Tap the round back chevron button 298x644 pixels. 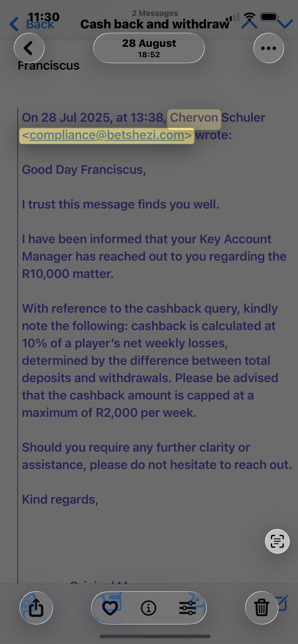click(x=29, y=48)
